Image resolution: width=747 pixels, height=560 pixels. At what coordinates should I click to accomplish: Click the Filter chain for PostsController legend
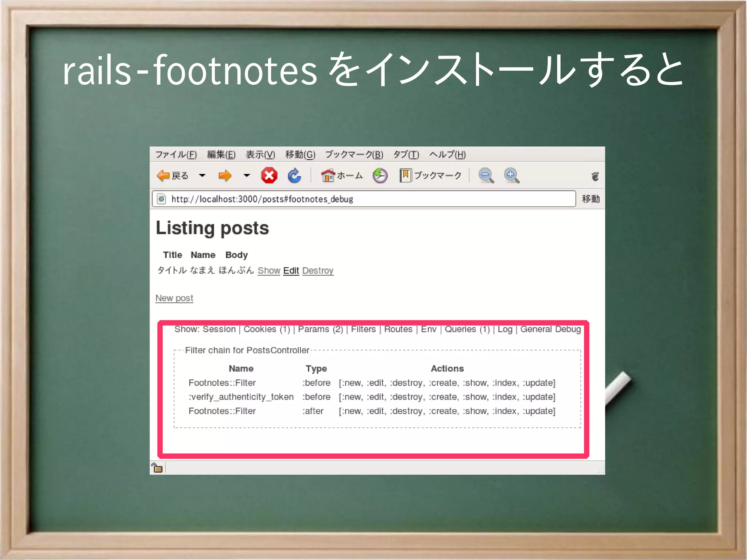click(x=247, y=351)
